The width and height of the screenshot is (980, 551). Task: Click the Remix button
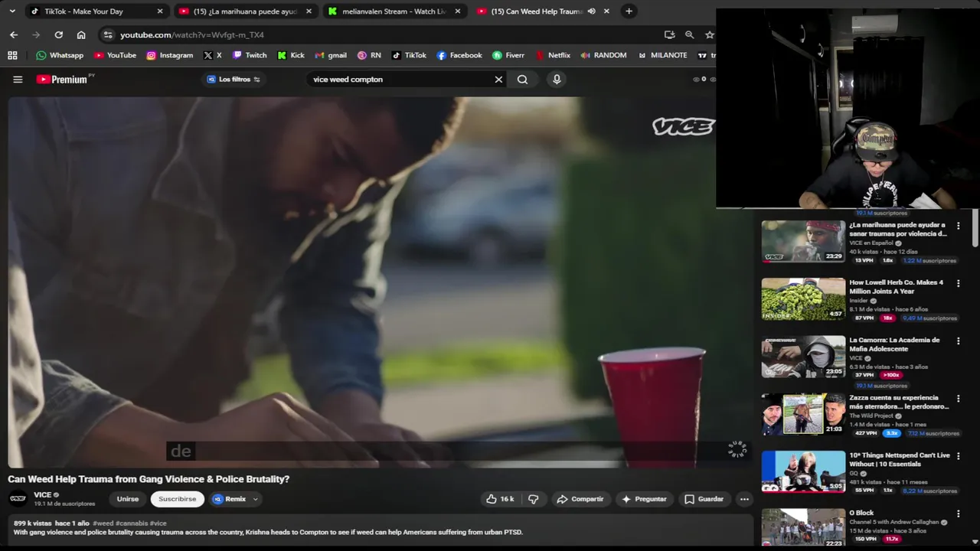click(x=230, y=499)
